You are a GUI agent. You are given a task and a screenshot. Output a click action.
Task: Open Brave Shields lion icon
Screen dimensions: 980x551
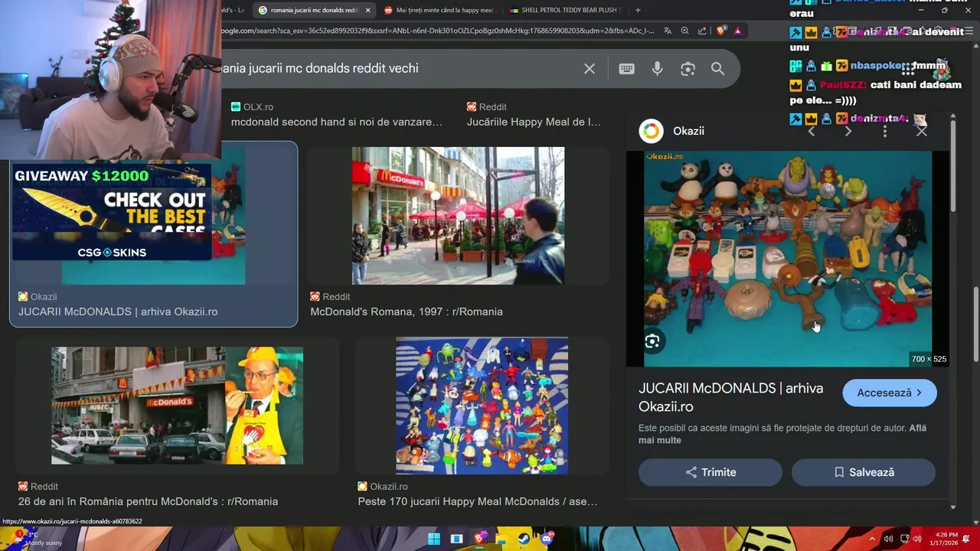[x=721, y=31]
